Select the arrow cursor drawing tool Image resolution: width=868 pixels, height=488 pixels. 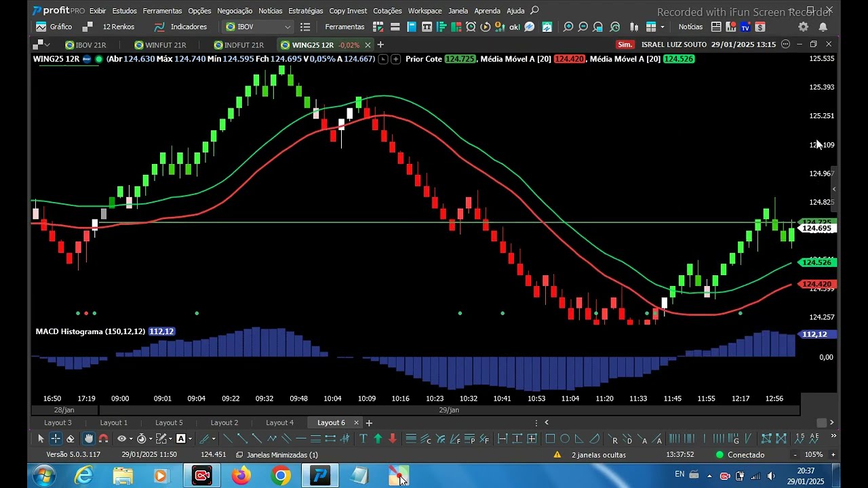[41, 439]
